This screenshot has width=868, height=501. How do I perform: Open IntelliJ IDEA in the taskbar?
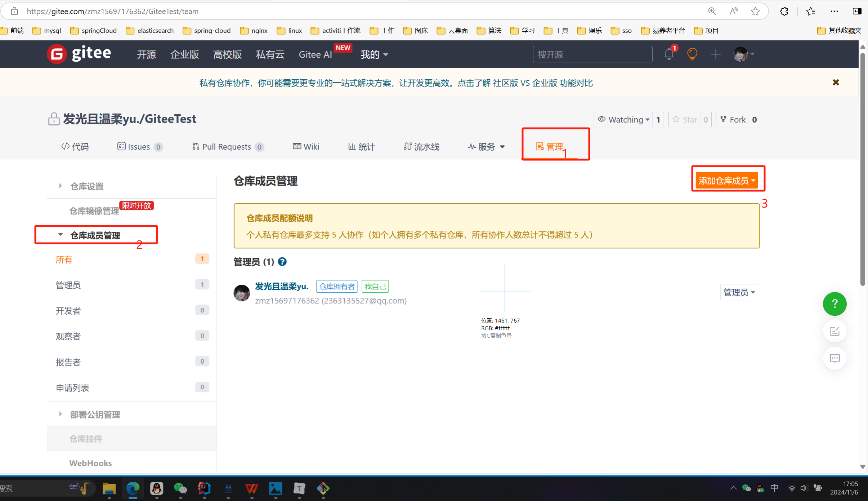(204, 488)
